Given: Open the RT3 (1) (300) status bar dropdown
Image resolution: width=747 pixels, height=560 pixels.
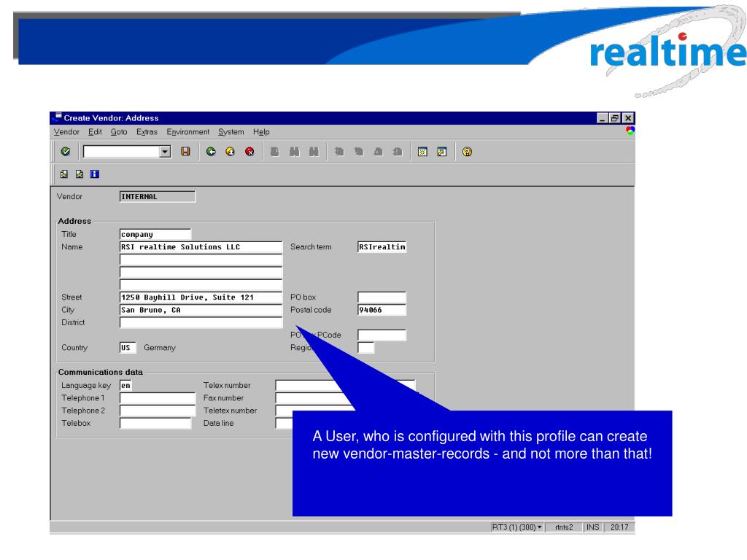Looking at the screenshot, I should coord(517,527).
